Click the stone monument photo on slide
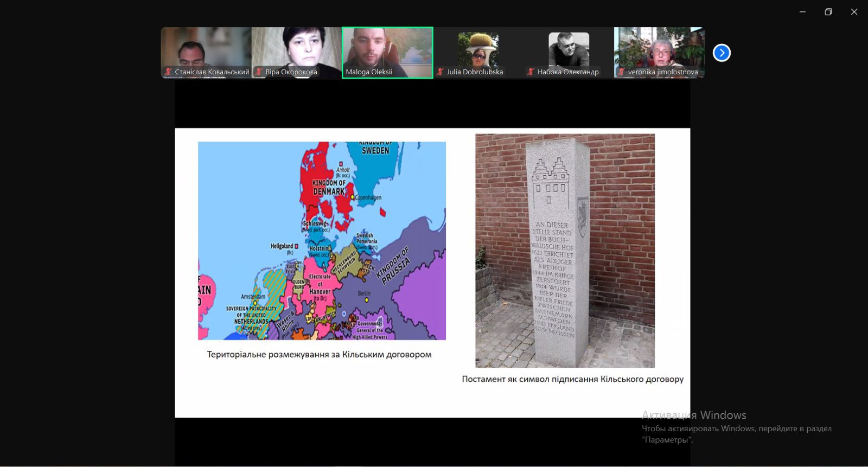 tap(565, 251)
